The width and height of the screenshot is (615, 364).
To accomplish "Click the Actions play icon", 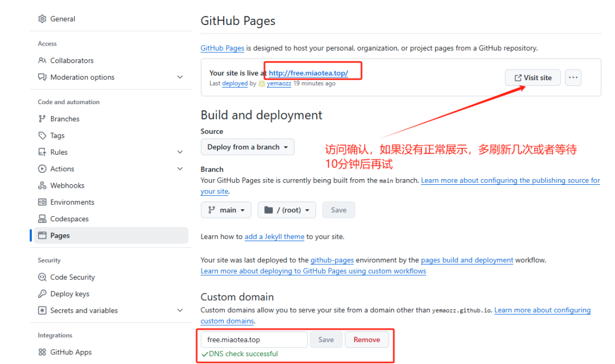I will [x=42, y=169].
